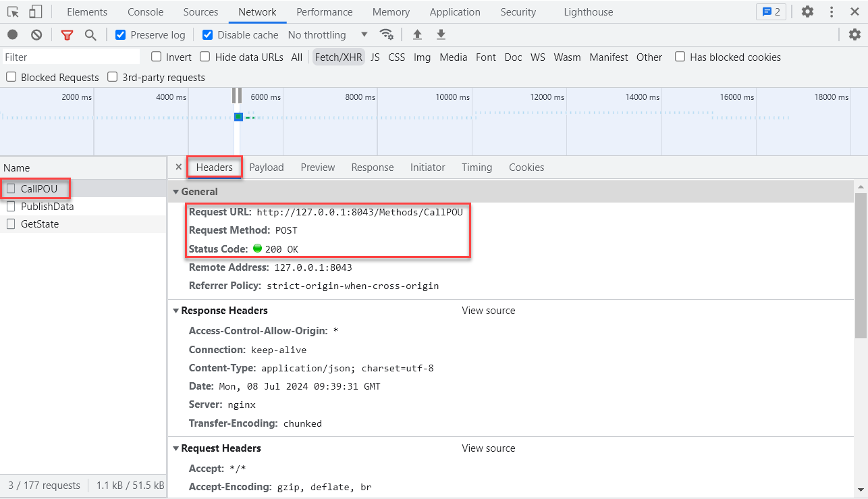Open DevTools settings gear in top bar
The height and width of the screenshot is (499, 868).
point(807,11)
